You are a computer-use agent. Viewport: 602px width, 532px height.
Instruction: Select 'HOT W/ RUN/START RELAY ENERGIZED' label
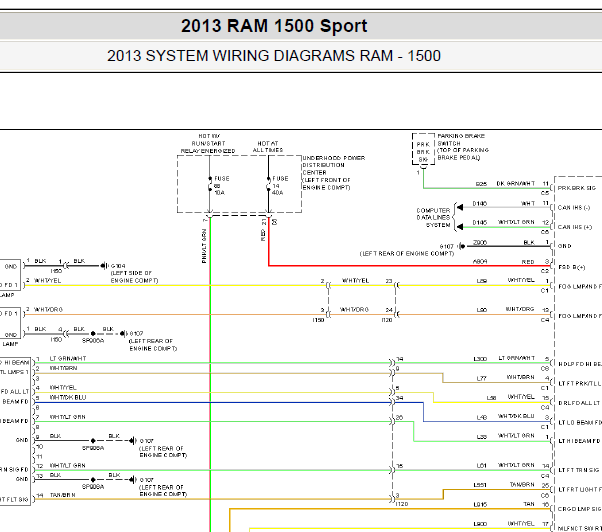pyautogui.click(x=208, y=144)
